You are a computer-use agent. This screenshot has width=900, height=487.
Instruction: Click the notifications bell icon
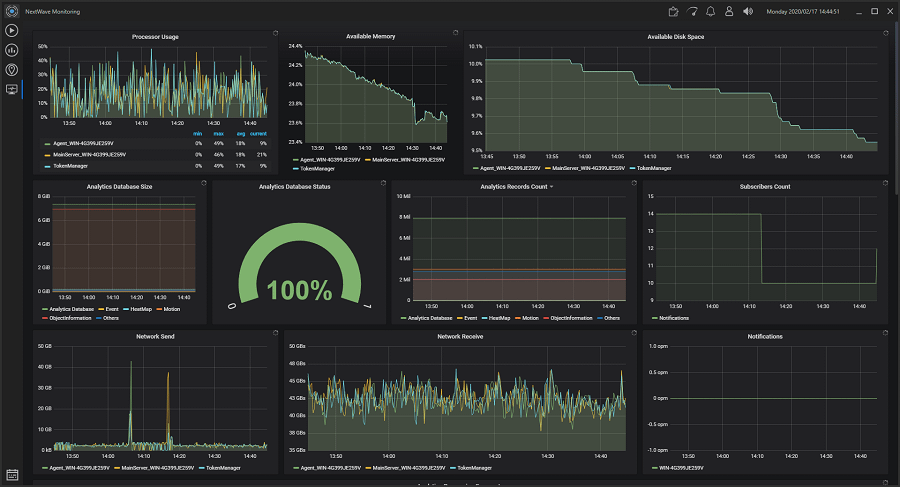point(710,12)
